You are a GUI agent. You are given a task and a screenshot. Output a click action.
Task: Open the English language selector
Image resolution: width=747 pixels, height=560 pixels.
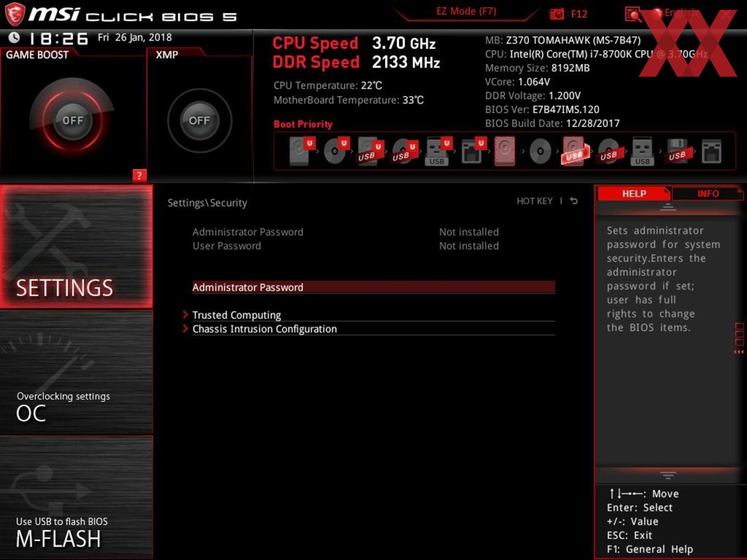pyautogui.click(x=674, y=13)
